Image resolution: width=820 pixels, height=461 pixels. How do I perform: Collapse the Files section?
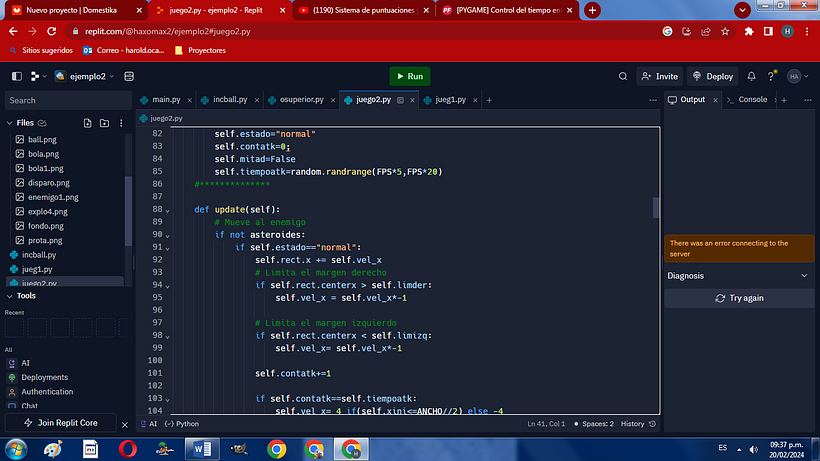pyautogui.click(x=9, y=123)
